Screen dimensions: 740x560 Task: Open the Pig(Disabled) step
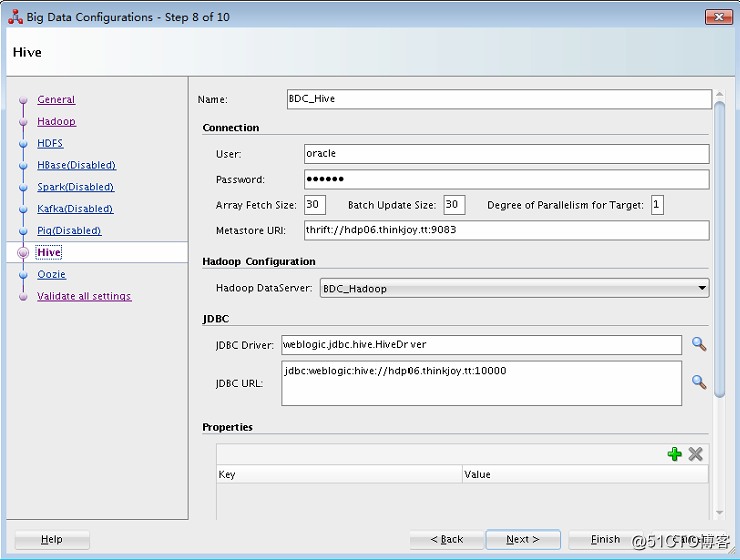69,230
